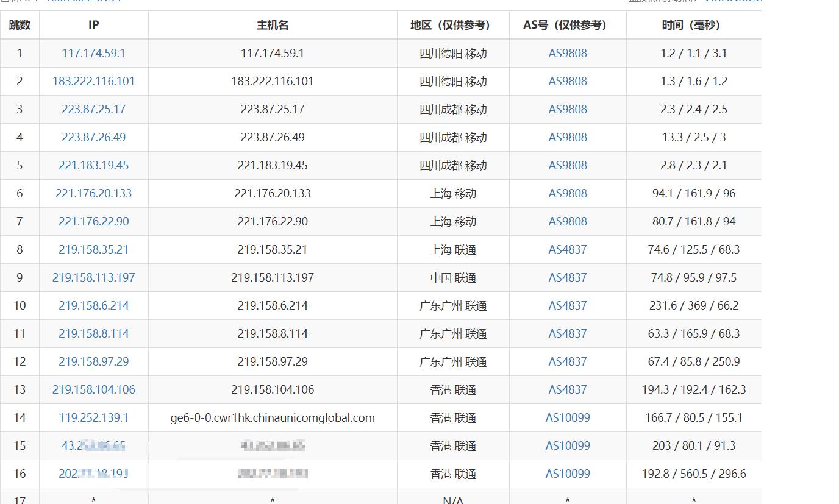Viewport: 839px width, 504px height.
Task: Click the 221.183.19.45 IP link
Action: (93, 165)
